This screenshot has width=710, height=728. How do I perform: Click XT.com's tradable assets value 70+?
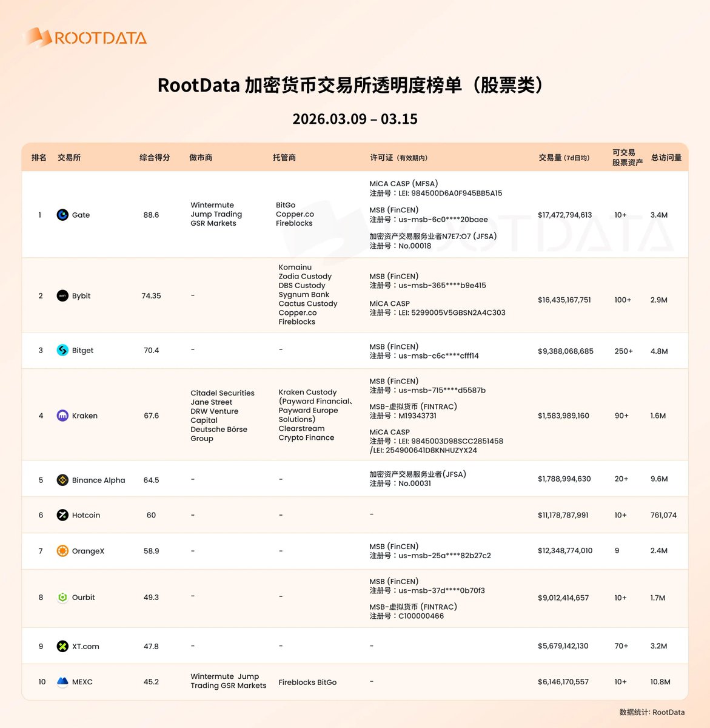(x=621, y=646)
